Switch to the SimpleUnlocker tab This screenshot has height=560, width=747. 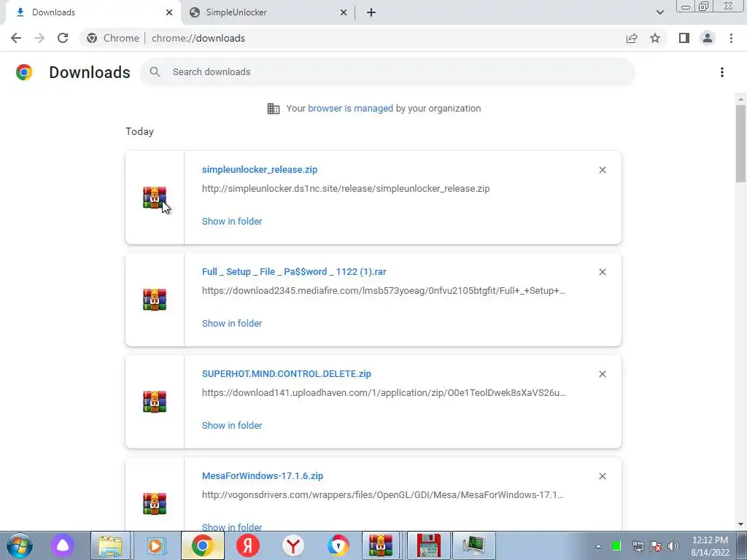(268, 12)
